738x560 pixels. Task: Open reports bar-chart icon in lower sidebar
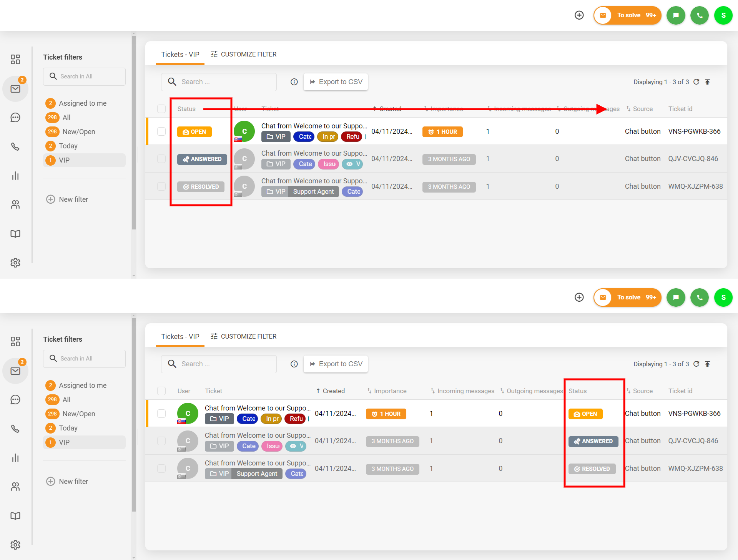point(15,458)
